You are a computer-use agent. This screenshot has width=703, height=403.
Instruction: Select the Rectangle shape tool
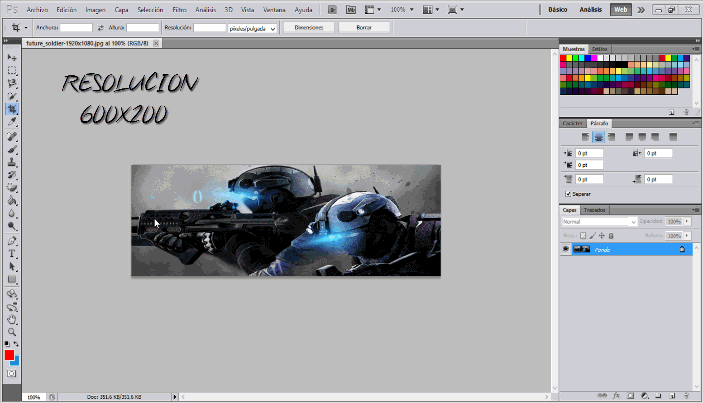point(12,279)
